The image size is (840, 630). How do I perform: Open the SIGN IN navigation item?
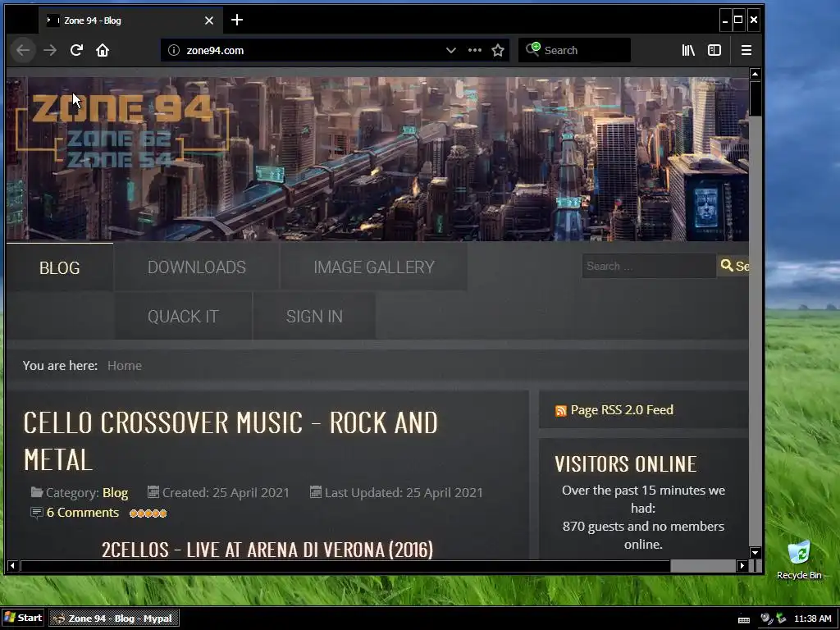point(314,316)
